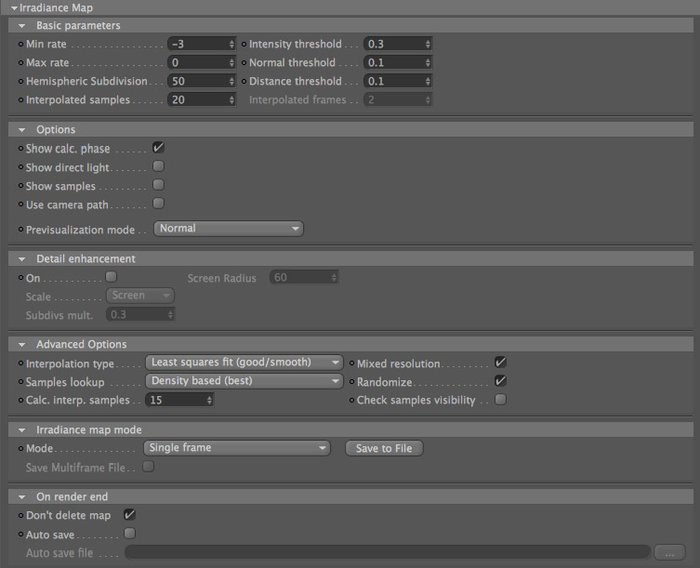This screenshot has width=700, height=568.
Task: Click the Auto save animation dot
Action: point(21,535)
